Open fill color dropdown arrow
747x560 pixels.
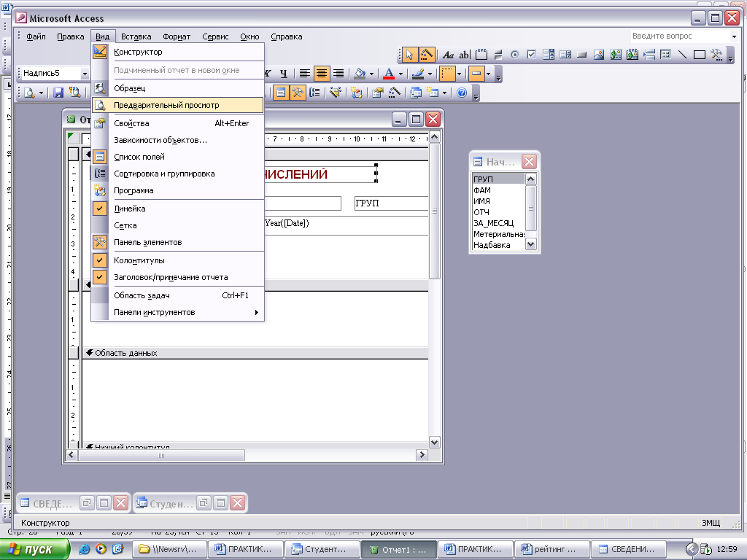(x=371, y=74)
